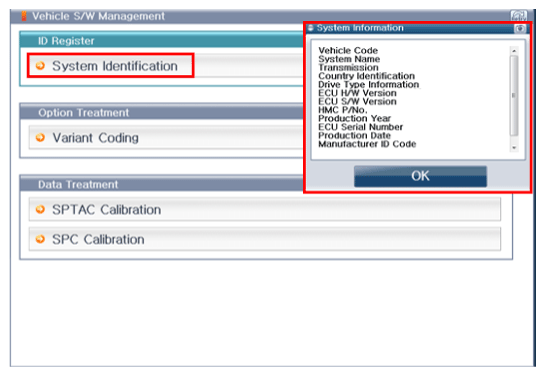Start SPTAC Calibration
Screen dimensions: 545x376
click(x=265, y=210)
